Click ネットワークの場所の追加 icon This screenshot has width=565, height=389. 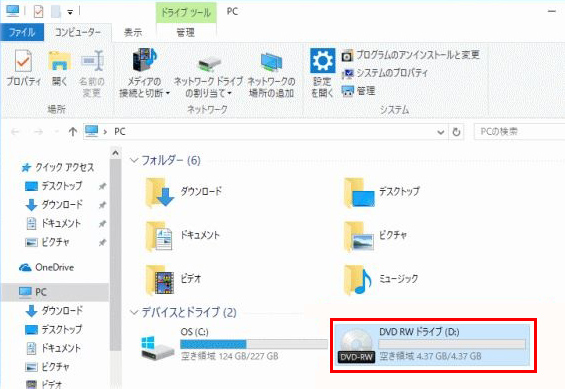click(271, 62)
